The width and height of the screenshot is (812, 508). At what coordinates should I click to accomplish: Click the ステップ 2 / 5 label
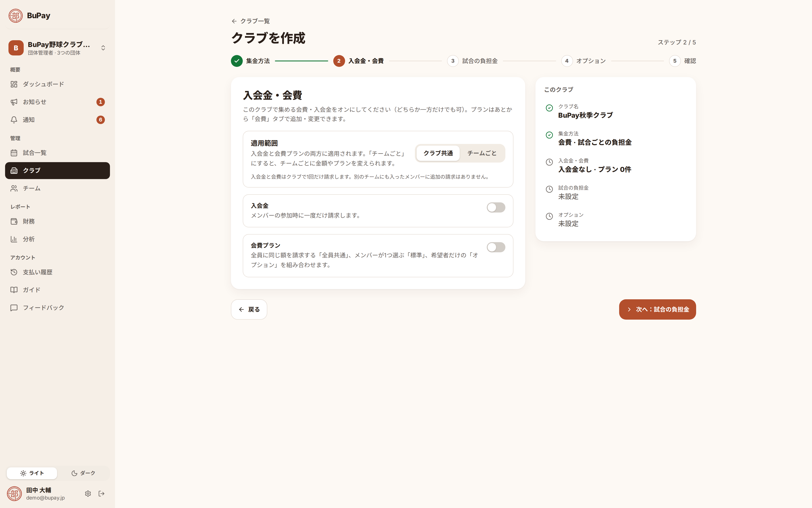[676, 42]
